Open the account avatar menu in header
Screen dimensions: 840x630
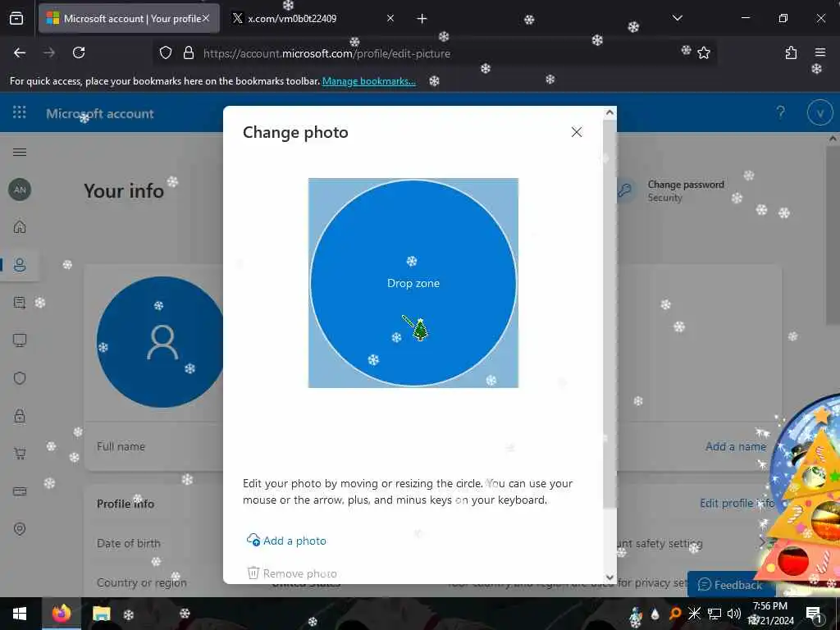[819, 112]
